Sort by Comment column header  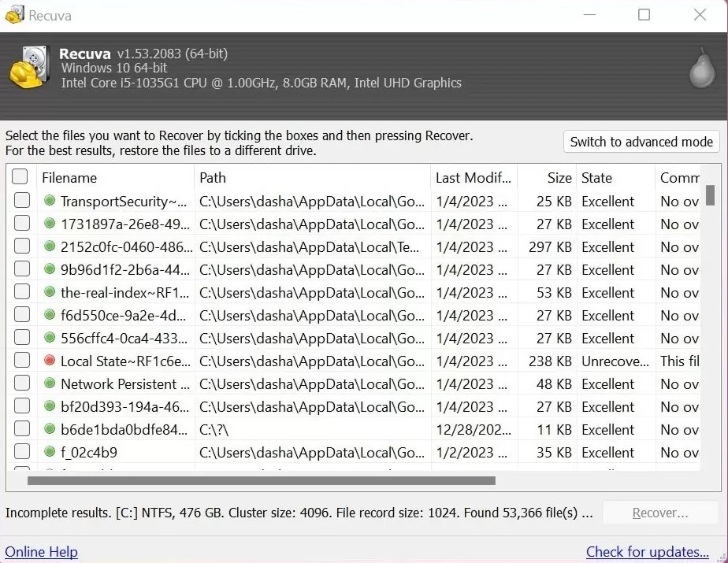[x=678, y=178]
